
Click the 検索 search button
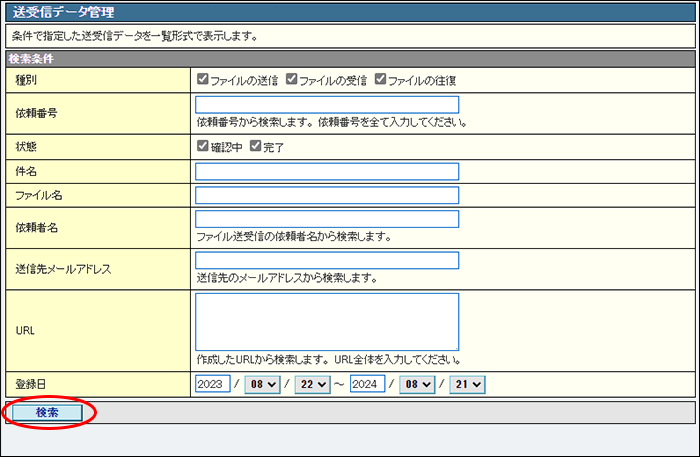pos(47,412)
